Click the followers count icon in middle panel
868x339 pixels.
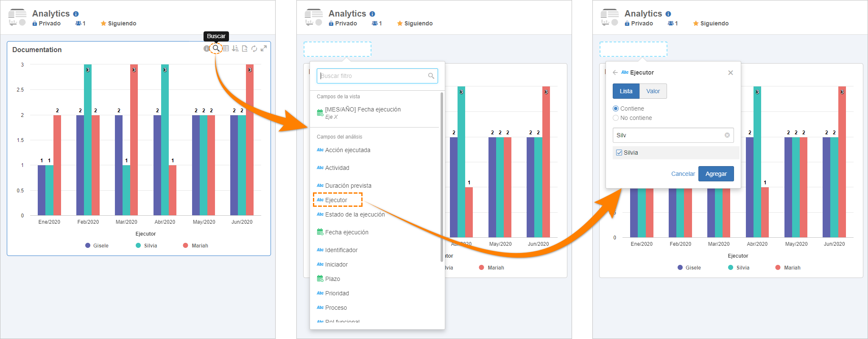pos(377,23)
